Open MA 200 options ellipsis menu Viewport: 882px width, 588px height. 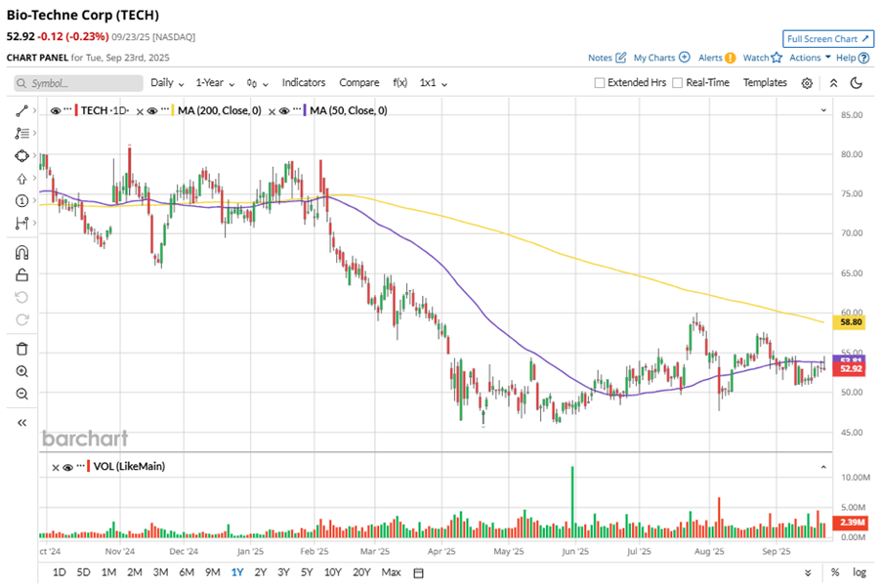pos(164,109)
